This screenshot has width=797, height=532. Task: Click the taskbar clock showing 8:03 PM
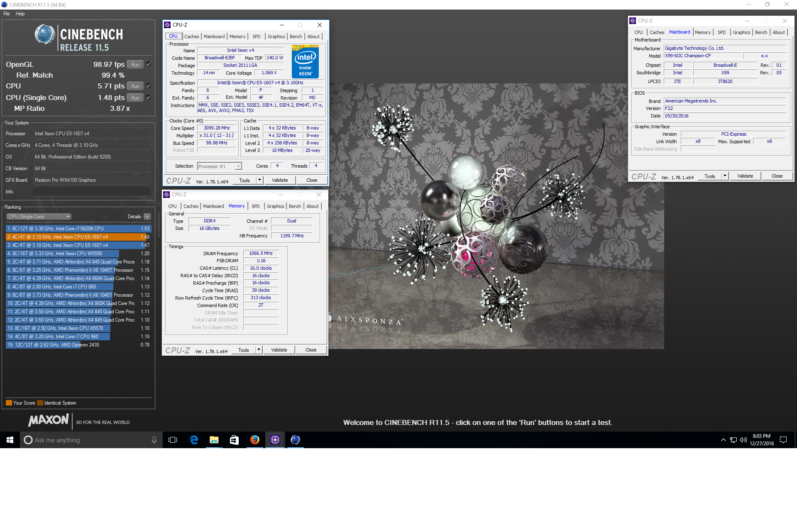pos(761,440)
